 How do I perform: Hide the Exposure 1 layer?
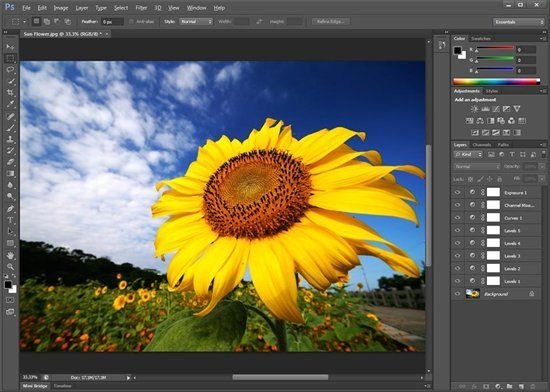[457, 192]
